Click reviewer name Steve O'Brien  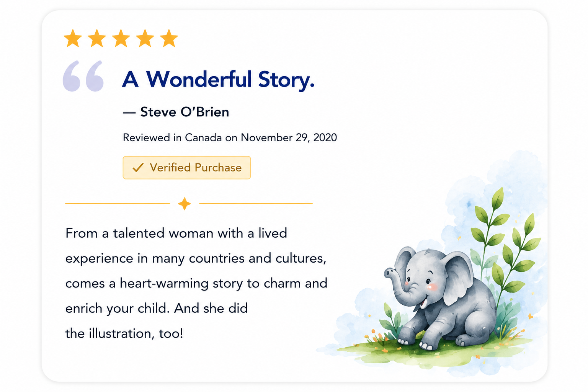[185, 112]
